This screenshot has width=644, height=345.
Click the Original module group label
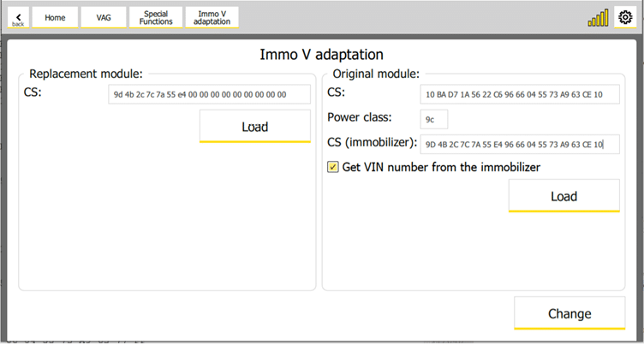(375, 74)
